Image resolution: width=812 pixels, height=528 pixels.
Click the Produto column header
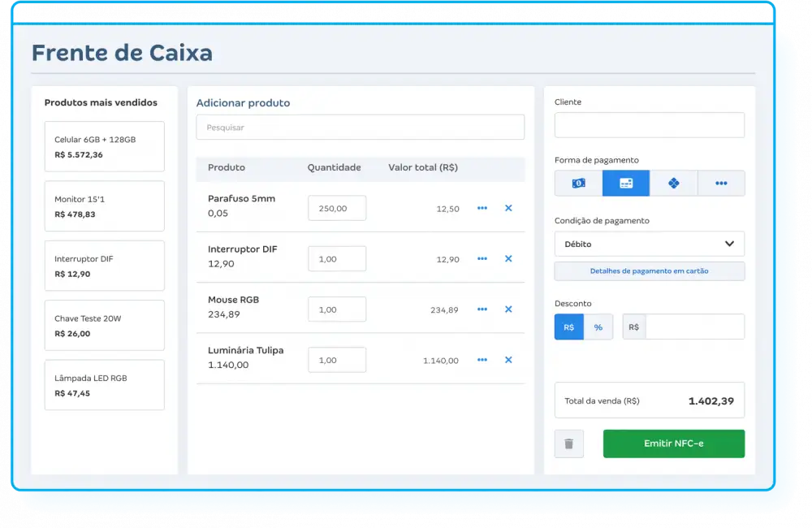coord(227,167)
